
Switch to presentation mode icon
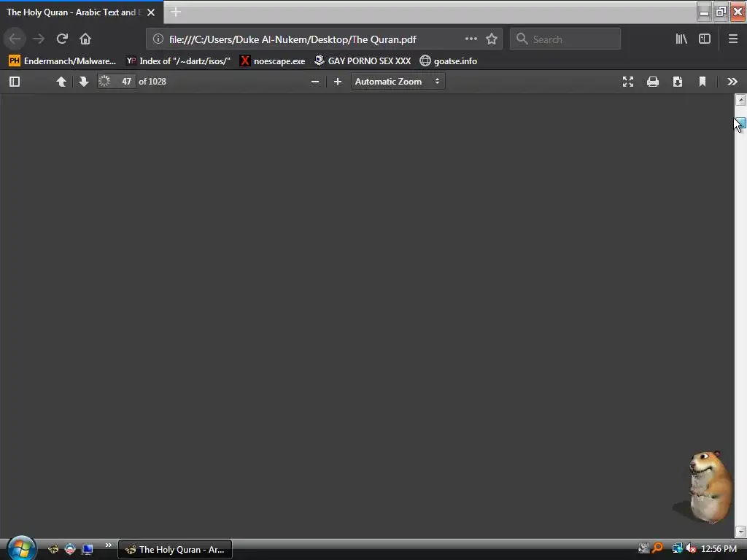pyautogui.click(x=628, y=82)
